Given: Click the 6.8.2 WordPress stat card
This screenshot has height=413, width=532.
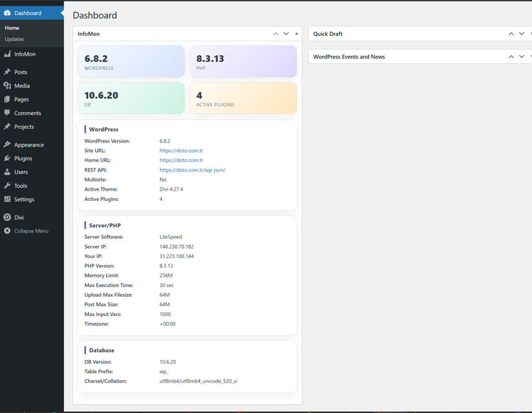Looking at the screenshot, I should 132,61.
